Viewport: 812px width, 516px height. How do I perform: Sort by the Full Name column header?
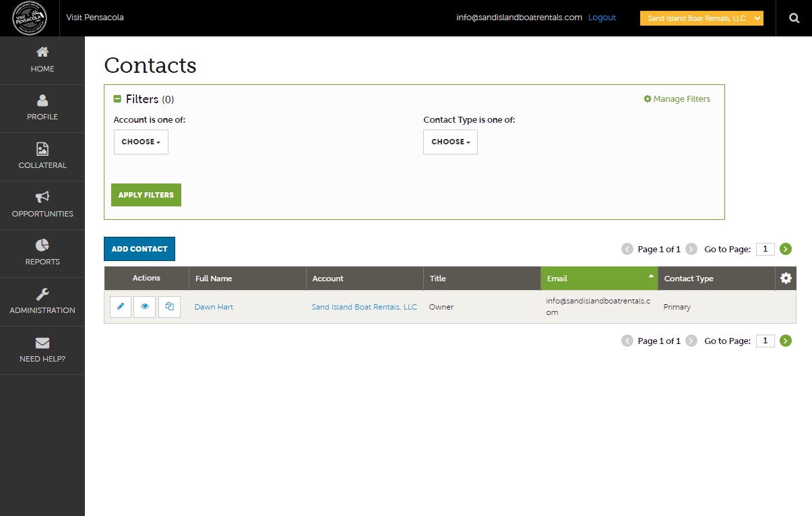click(x=247, y=279)
